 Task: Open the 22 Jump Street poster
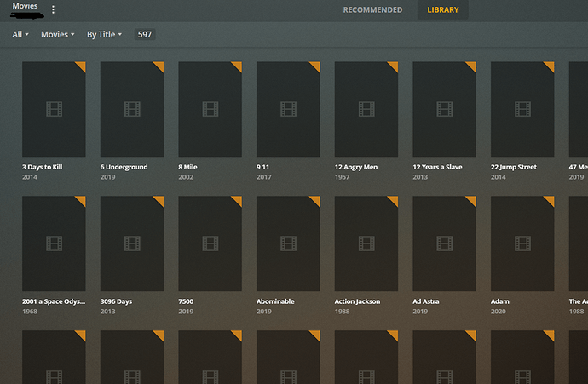(x=522, y=109)
